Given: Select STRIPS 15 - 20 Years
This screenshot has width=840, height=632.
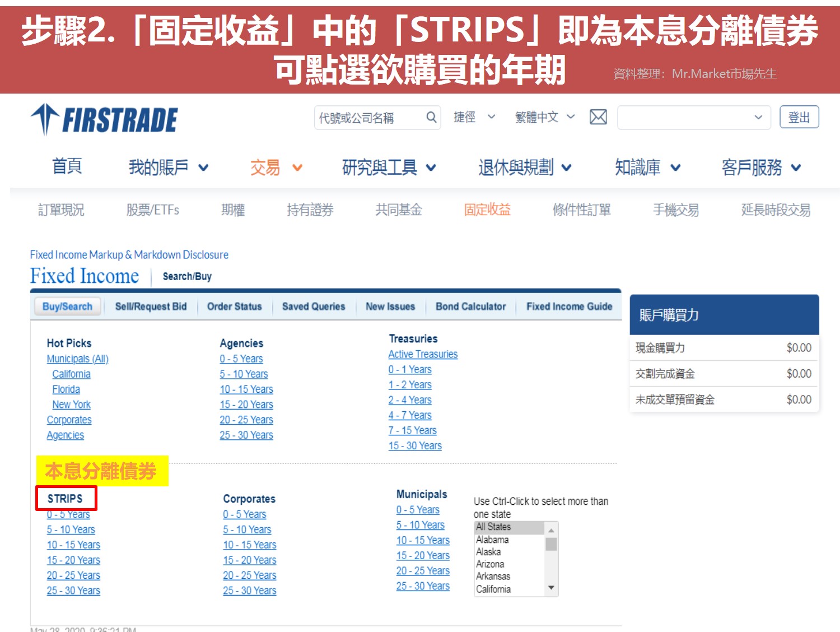Looking at the screenshot, I should tap(73, 560).
